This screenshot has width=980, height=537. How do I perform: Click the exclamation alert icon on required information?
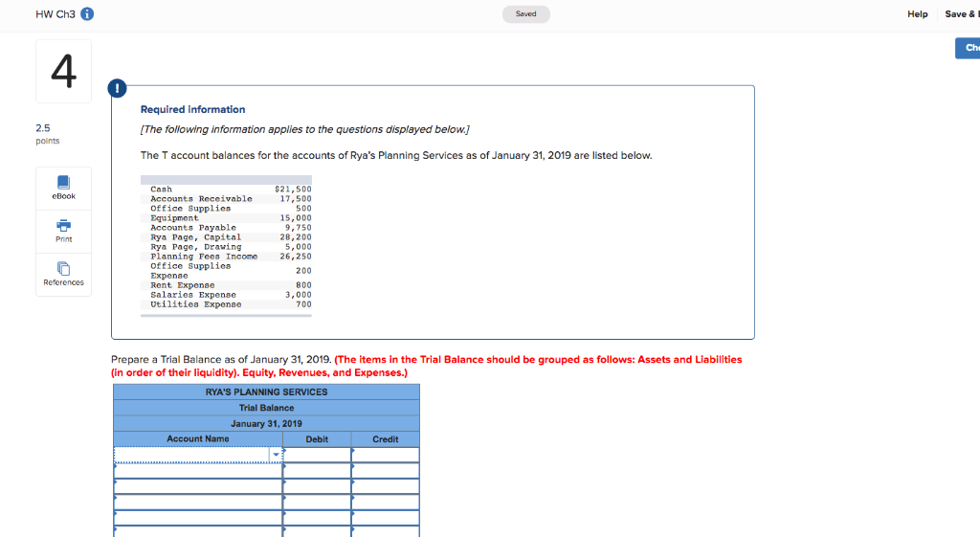[x=117, y=88]
